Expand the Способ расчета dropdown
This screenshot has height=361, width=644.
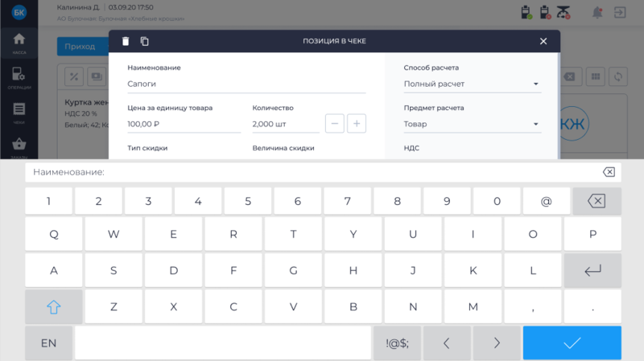point(472,84)
